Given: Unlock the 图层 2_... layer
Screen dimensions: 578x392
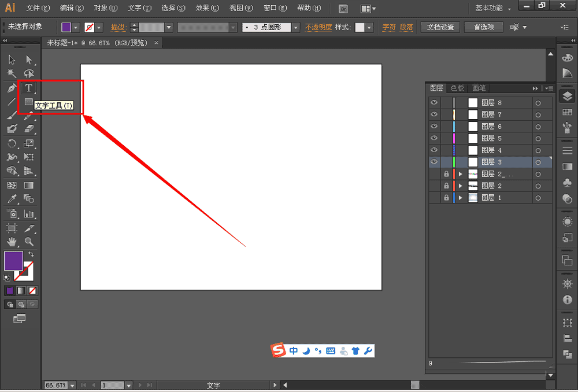Looking at the screenshot, I should [x=446, y=173].
